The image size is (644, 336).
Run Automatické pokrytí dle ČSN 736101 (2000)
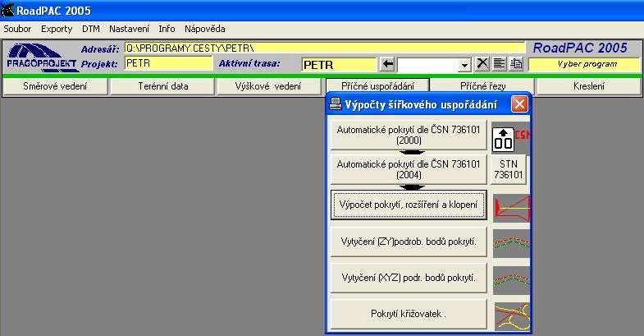point(409,135)
